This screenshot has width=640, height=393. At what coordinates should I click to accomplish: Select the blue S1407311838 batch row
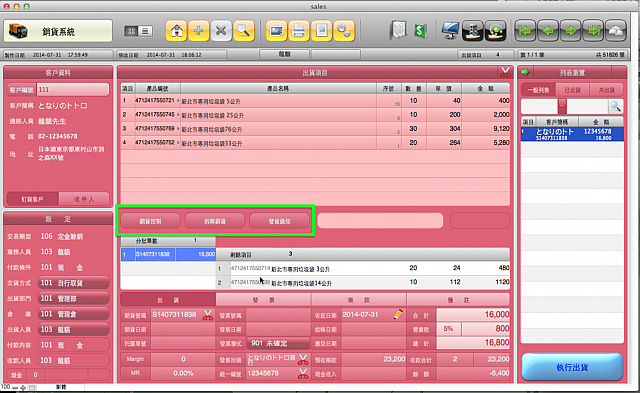tap(168, 254)
